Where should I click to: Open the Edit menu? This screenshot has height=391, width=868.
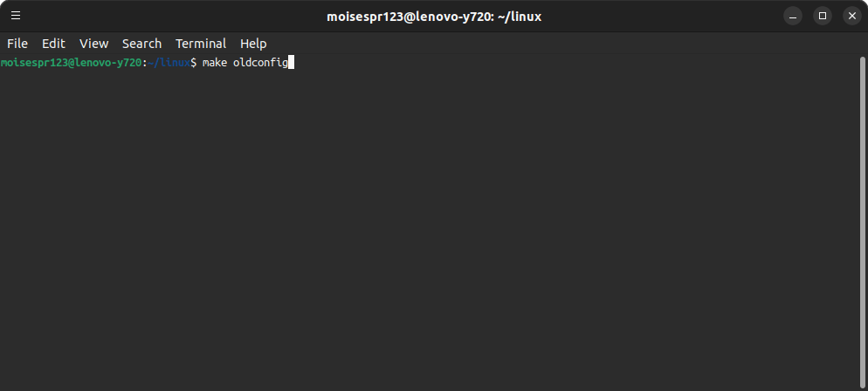(53, 44)
